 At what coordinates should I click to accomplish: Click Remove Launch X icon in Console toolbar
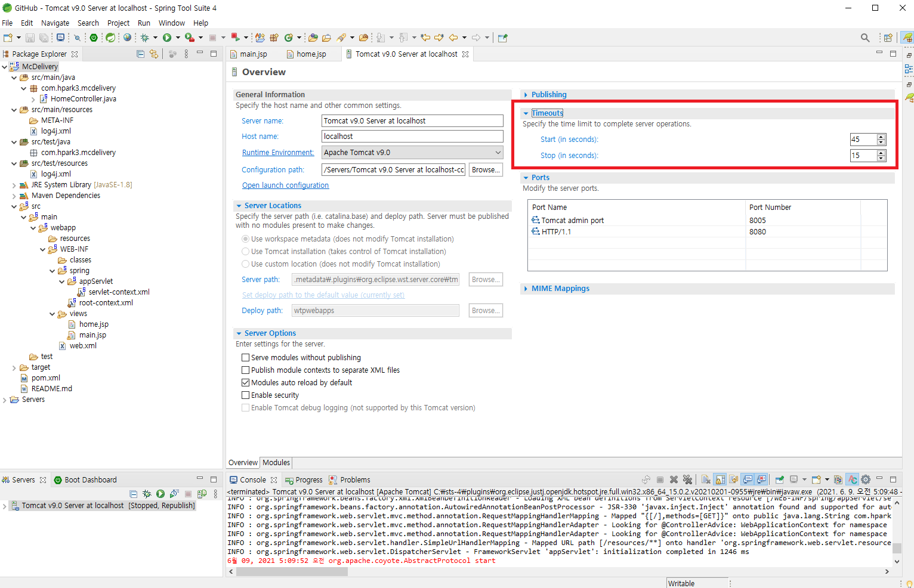click(674, 479)
